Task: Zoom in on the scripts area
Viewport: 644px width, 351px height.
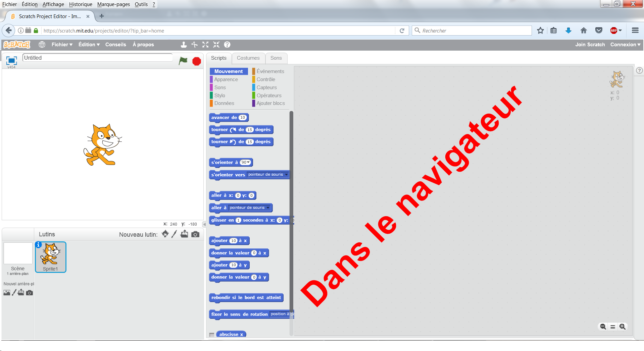Action: coord(623,327)
